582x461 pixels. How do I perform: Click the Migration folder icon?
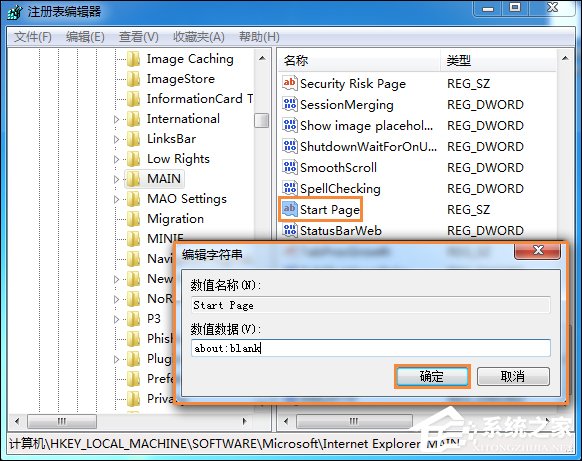(x=133, y=219)
